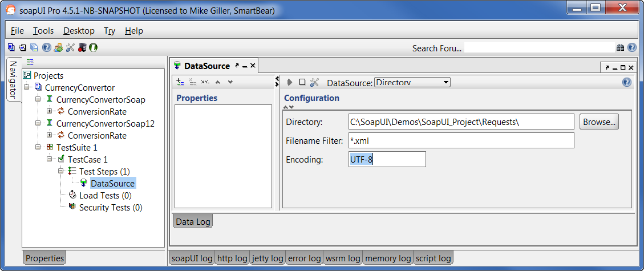Open the wsrm log tab

click(x=343, y=258)
